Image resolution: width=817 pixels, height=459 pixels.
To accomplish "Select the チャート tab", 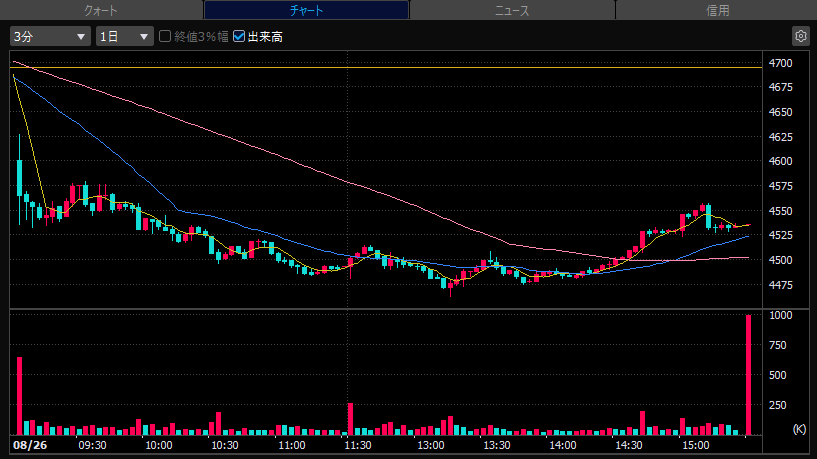I will [x=306, y=10].
